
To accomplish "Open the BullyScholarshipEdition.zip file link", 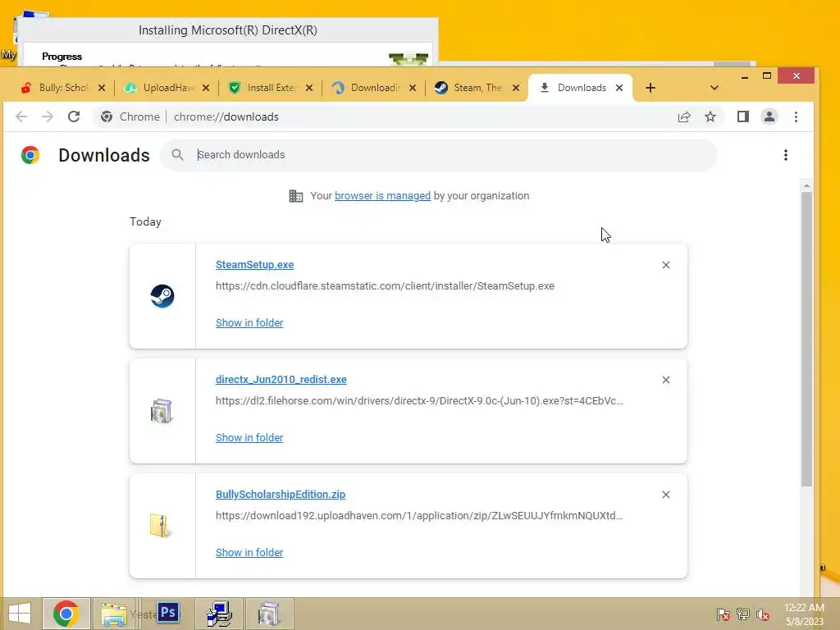I will click(281, 494).
